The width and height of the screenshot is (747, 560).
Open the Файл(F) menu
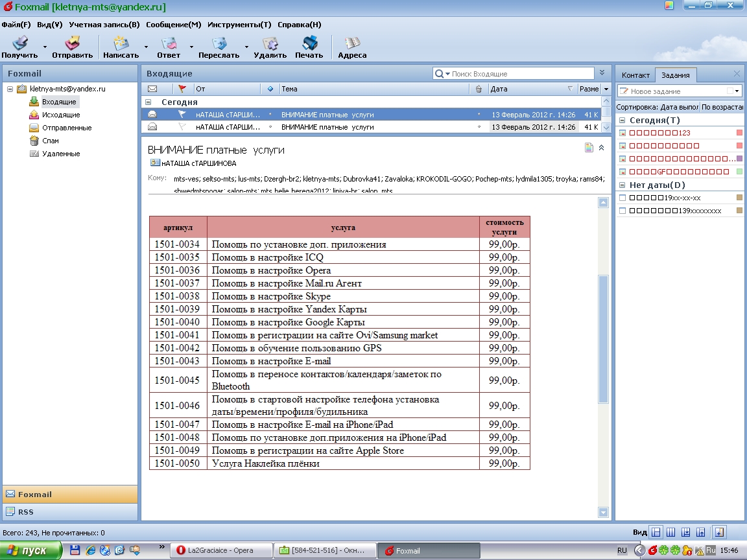16,25
